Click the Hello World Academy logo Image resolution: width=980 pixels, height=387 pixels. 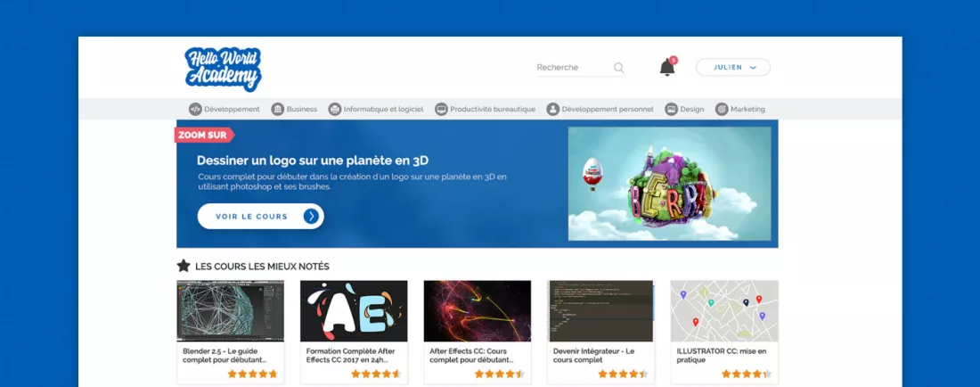click(223, 69)
